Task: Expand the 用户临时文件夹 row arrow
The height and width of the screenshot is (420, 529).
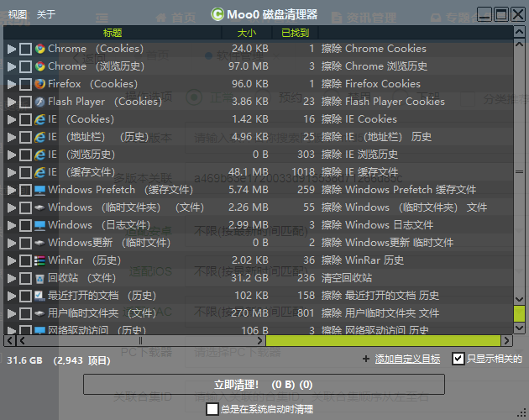Action: pos(12,313)
